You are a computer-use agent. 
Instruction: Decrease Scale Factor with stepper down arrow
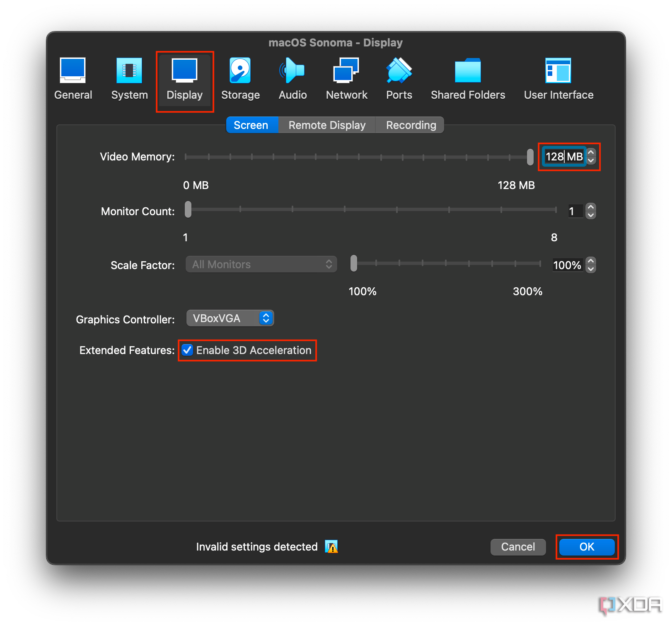[591, 269]
